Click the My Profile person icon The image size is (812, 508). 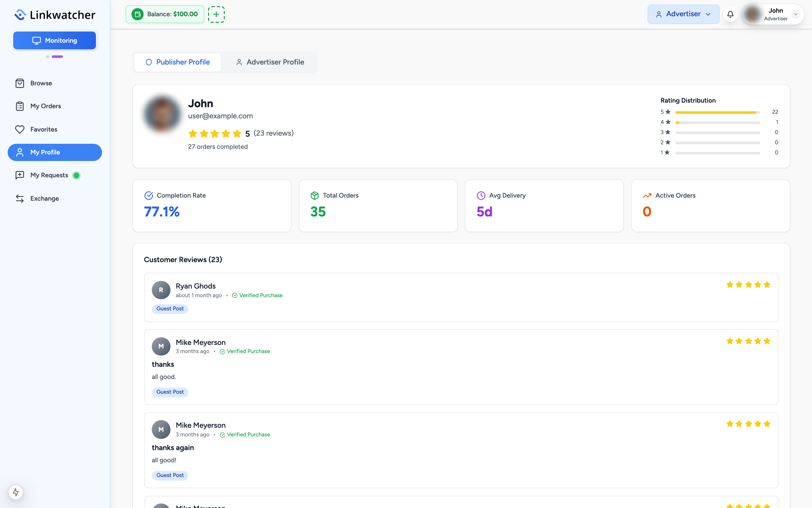pyautogui.click(x=20, y=152)
